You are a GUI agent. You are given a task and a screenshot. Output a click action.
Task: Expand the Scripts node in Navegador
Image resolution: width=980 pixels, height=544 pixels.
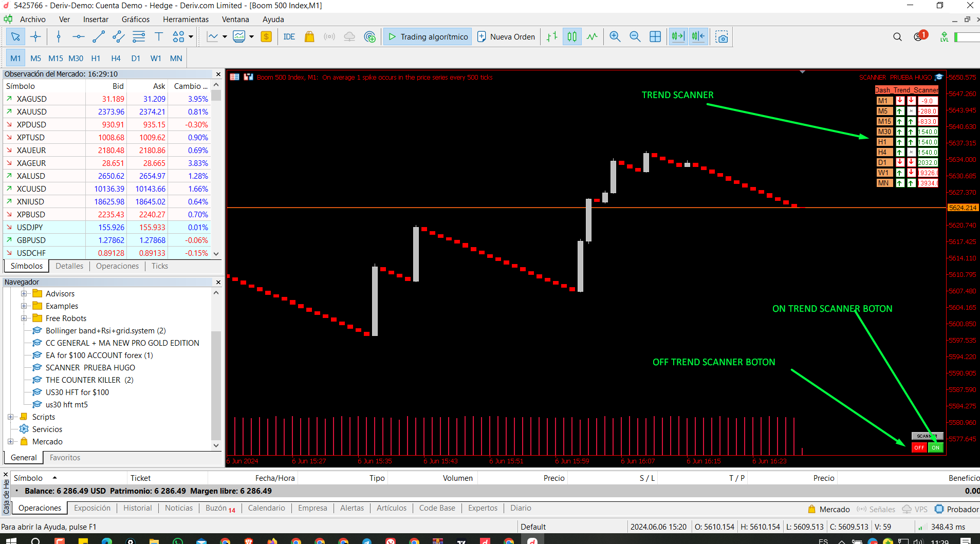click(x=10, y=417)
